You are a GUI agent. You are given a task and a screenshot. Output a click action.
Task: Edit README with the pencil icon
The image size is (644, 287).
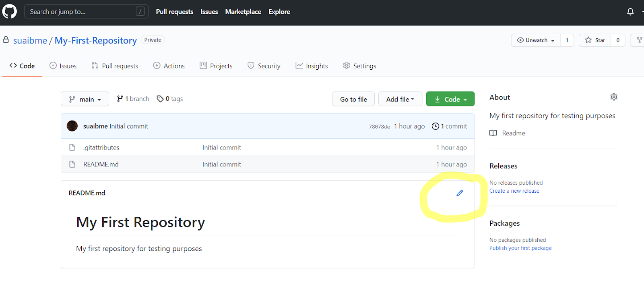[460, 193]
